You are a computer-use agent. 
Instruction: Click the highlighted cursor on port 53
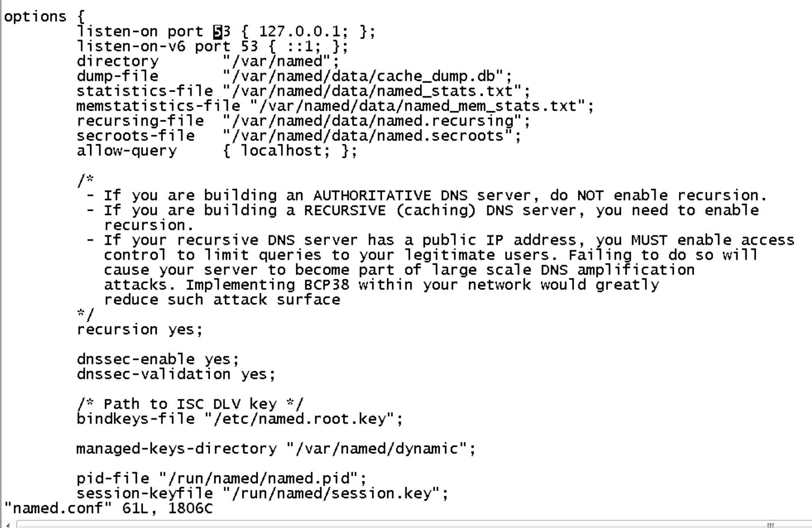coord(217,32)
